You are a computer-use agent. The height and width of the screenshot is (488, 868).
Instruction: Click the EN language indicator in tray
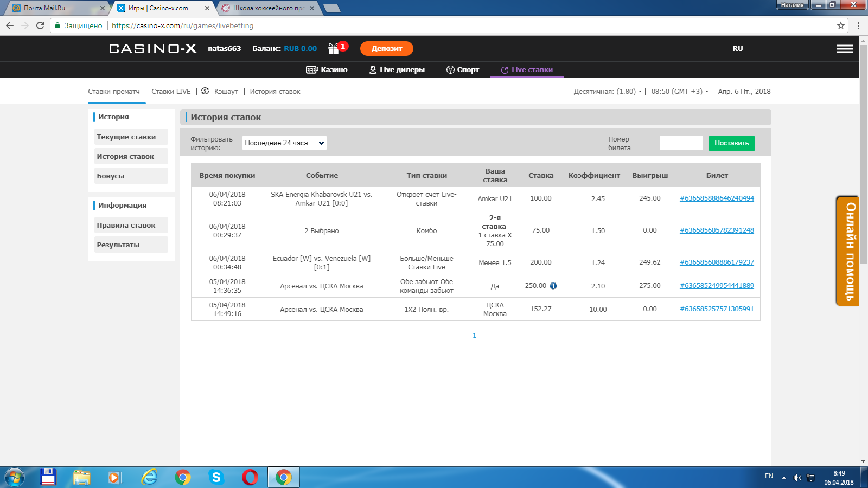(x=769, y=476)
